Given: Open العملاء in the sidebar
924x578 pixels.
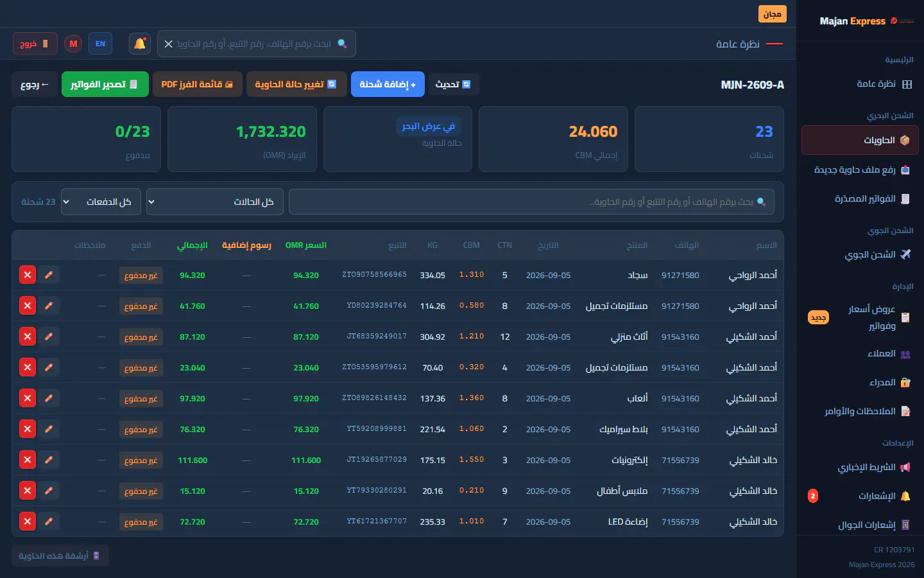Looking at the screenshot, I should pos(860,354).
